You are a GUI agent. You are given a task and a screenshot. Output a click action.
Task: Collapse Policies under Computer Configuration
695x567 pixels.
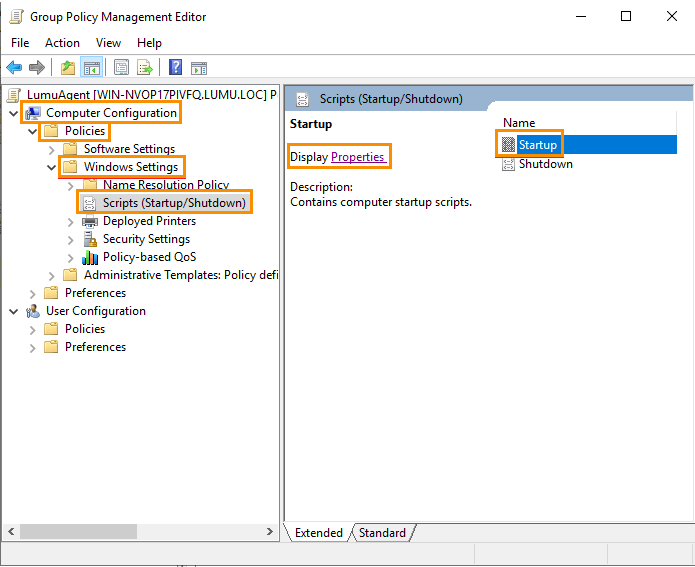coord(32,131)
